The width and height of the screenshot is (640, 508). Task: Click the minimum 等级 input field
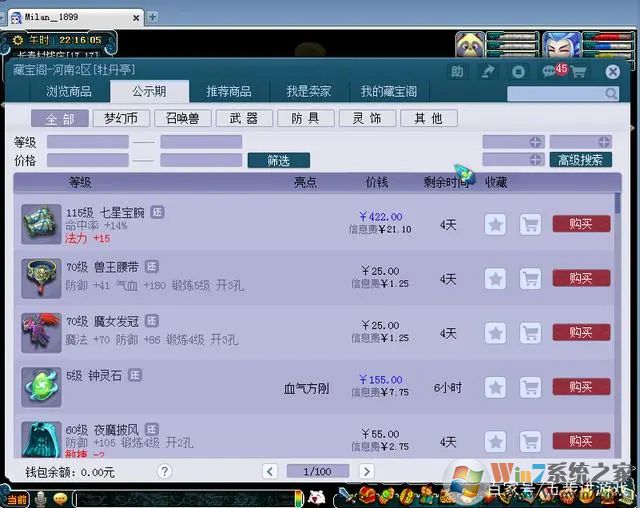(87, 142)
